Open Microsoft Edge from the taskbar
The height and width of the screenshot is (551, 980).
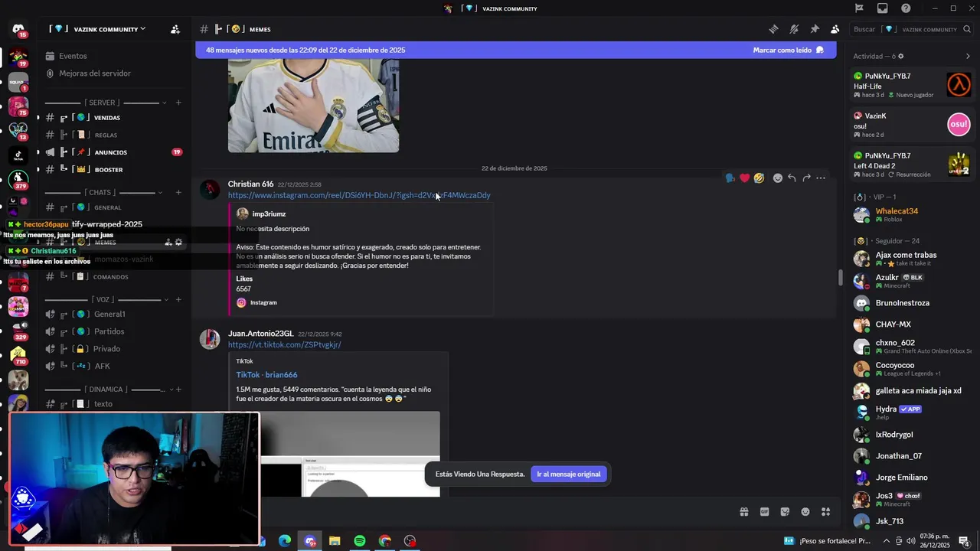(x=284, y=541)
